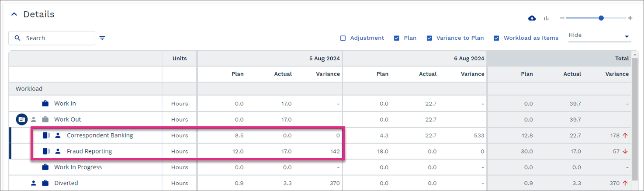Click the blue circular note icon near Work Out
The width and height of the screenshot is (644, 191).
click(22, 119)
